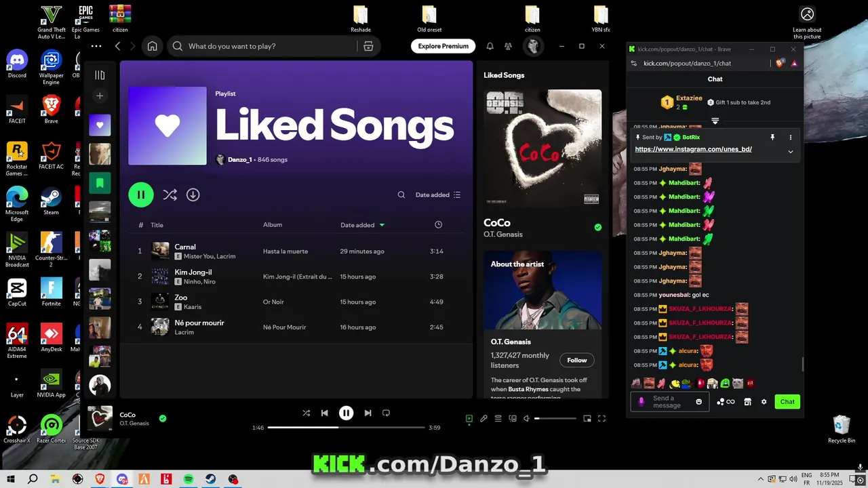868x488 pixels.
Task: Click the Explore Premium button
Action: coord(443,46)
